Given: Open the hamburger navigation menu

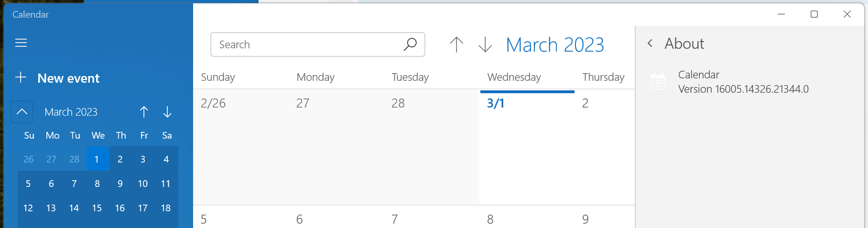Looking at the screenshot, I should tap(21, 43).
